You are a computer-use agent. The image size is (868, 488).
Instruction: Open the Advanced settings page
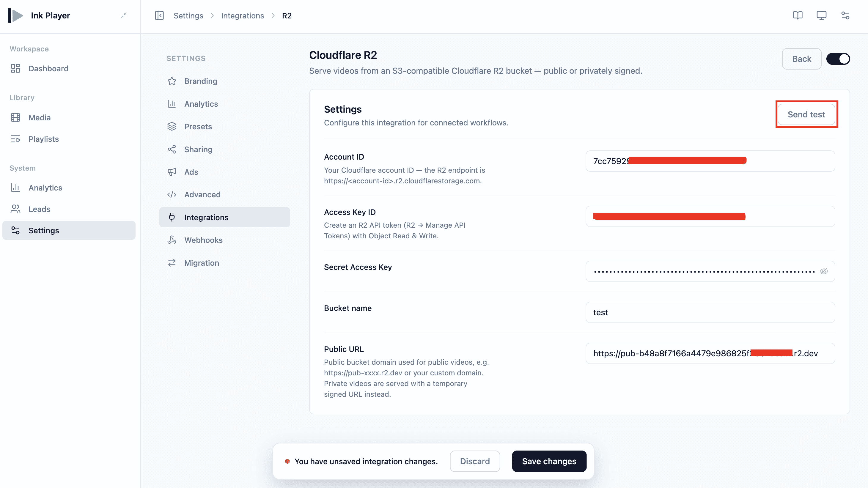click(224, 195)
